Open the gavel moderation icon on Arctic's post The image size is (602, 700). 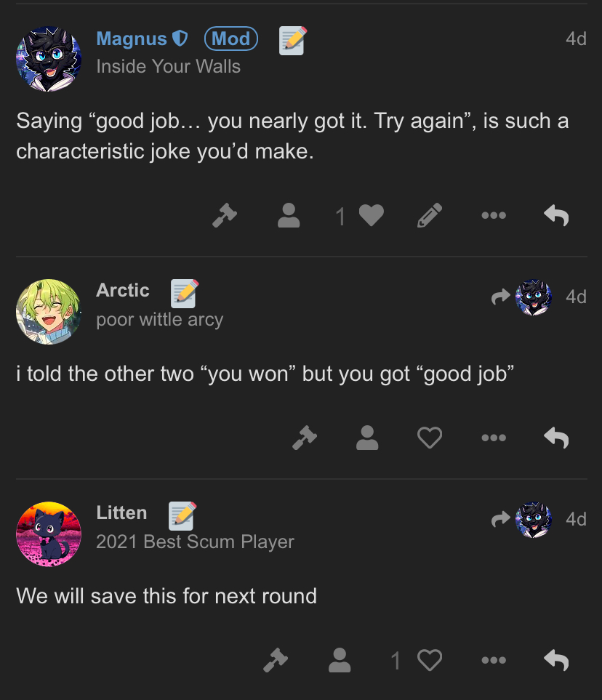(305, 438)
